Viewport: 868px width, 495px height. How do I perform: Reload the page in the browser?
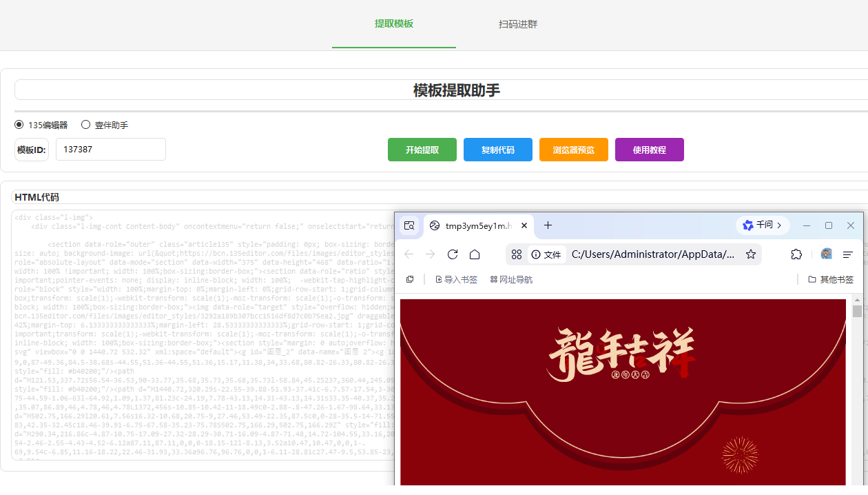tap(453, 254)
